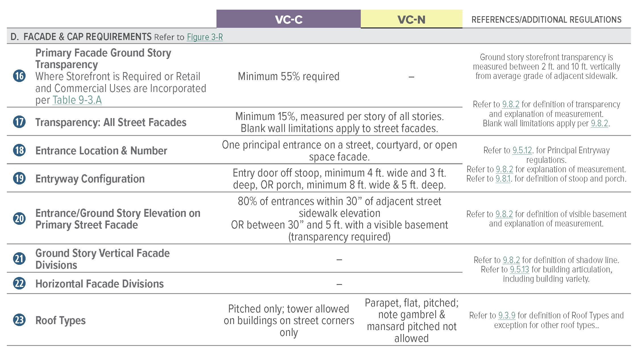644x355 pixels.
Task: Select the number 19 circle marker
Action: pos(19,178)
